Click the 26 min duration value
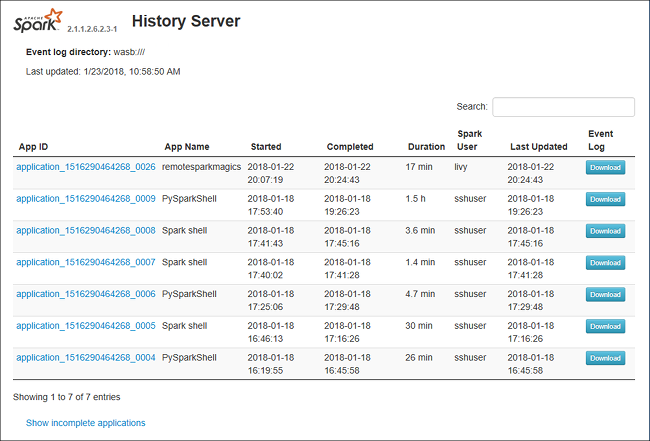This screenshot has width=650, height=441. pyautogui.click(x=419, y=357)
